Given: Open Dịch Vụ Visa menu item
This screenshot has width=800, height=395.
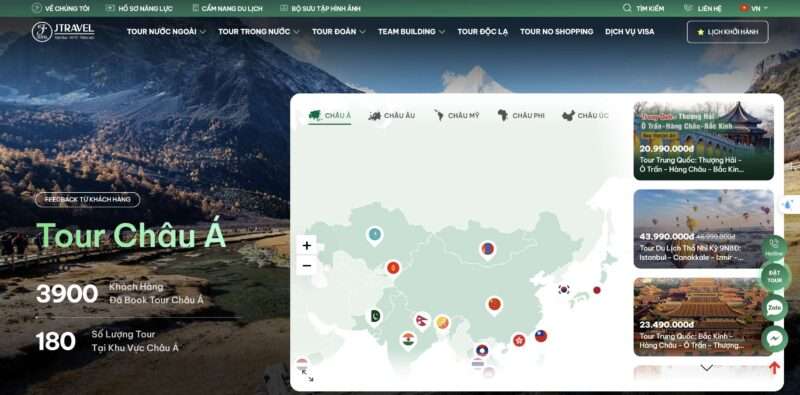Looking at the screenshot, I should tap(630, 32).
